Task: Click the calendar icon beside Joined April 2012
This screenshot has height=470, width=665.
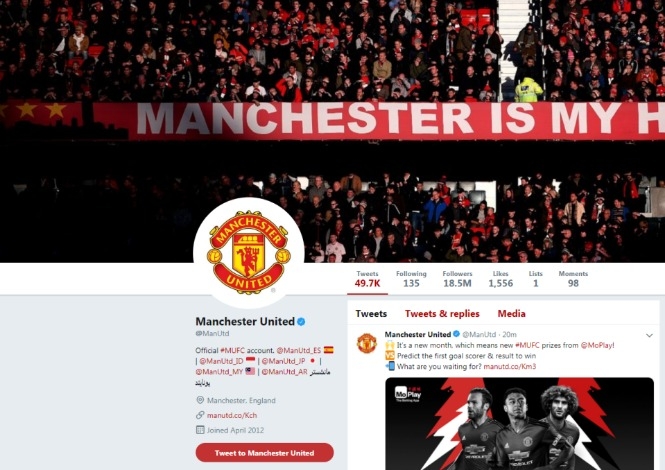Action: pyautogui.click(x=200, y=430)
